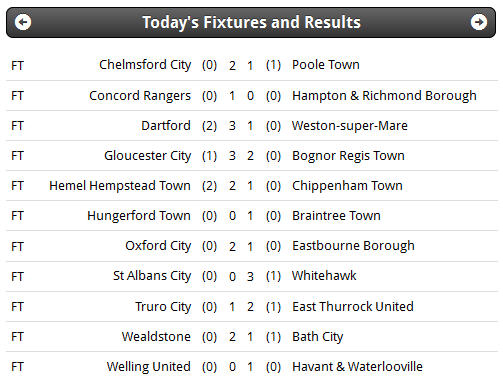Open the Whitehawk team link
503x390 pixels.
point(324,276)
